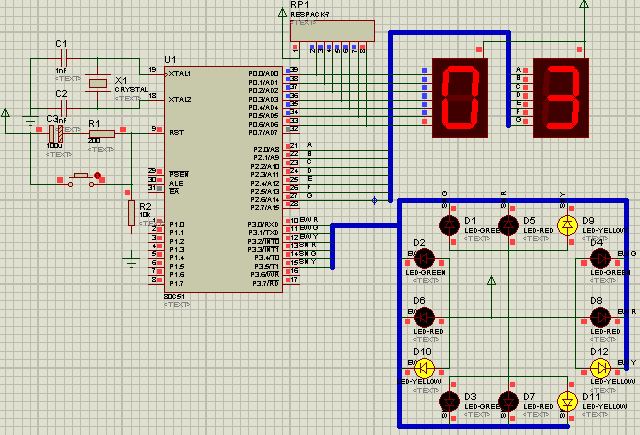This screenshot has width=640, height=435.
Task: Click the D6 red LED symbol
Action: 424,317
